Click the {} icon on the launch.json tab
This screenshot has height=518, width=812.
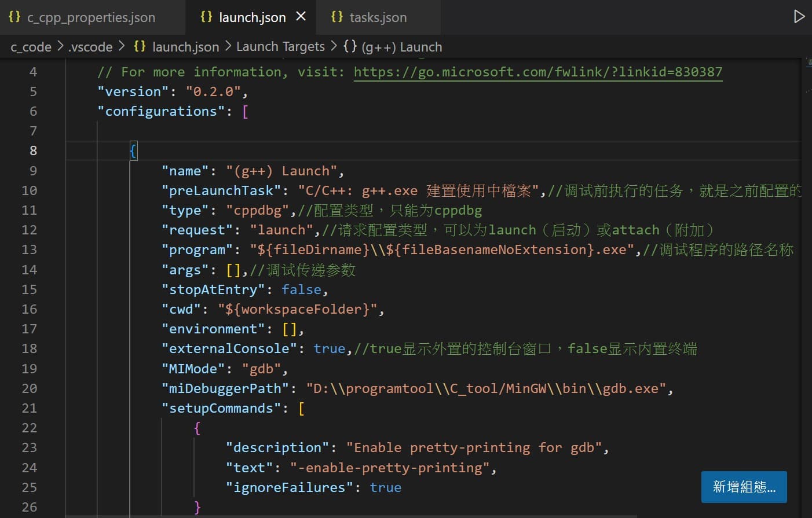206,17
